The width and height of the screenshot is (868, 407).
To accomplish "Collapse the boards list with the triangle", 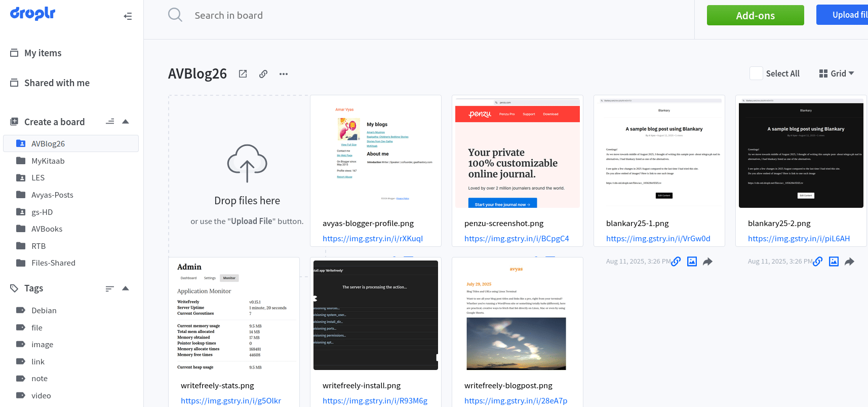I will [x=126, y=122].
